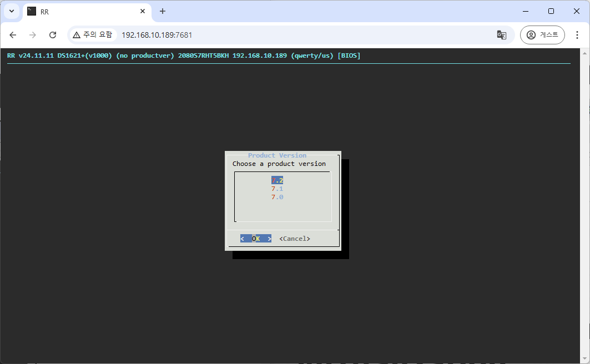
Task: Confirm with the OK button
Action: 256,239
